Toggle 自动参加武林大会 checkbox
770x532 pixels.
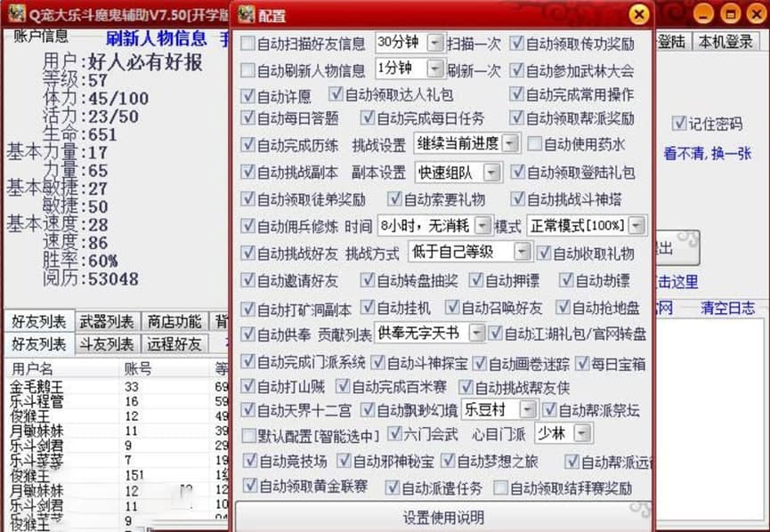[516, 70]
